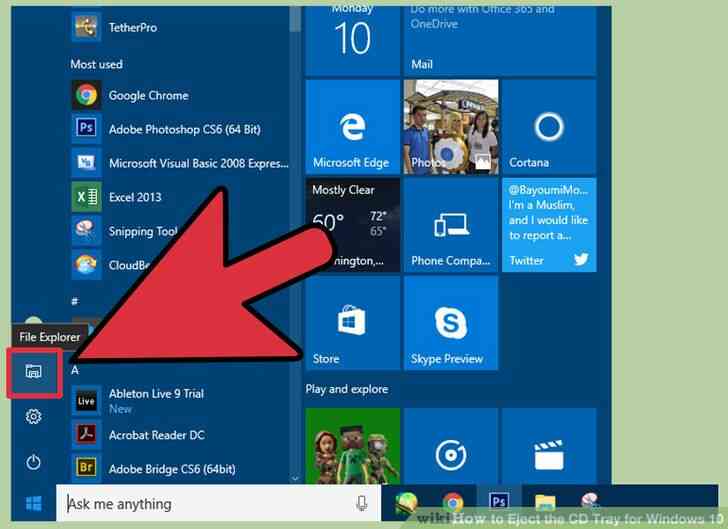This screenshot has height=529, width=728.
Task: Click the microphone icon in search box
Action: [361, 503]
